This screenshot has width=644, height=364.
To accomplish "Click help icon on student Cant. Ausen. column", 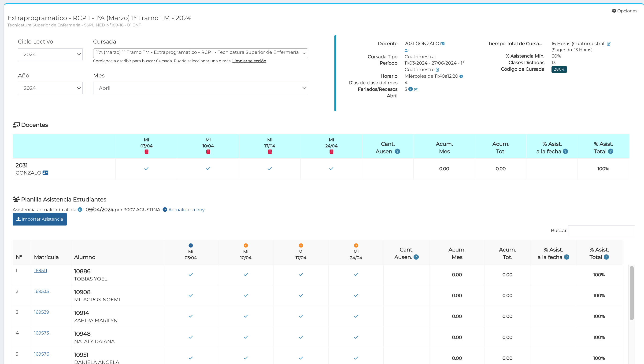I will coord(416,257).
